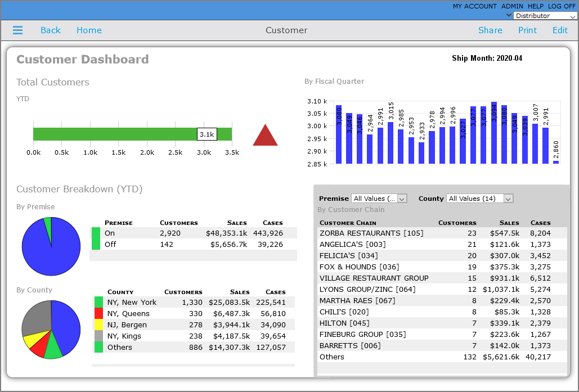
Task: Click the 3.1k marker on YTD bar
Action: 207,134
